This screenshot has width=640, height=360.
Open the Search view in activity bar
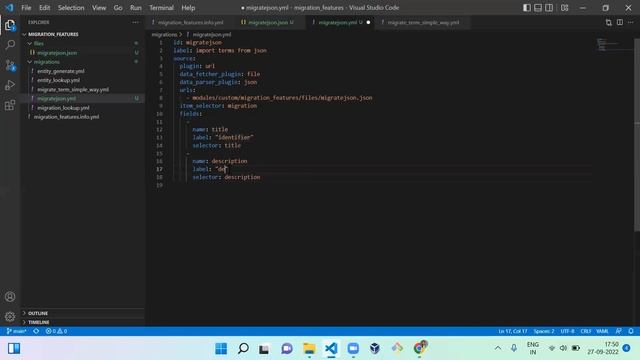(10, 44)
